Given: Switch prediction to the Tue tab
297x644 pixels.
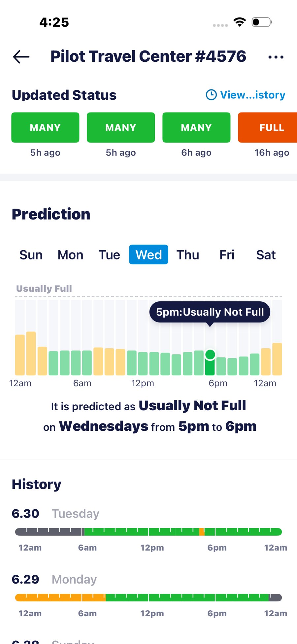Looking at the screenshot, I should tap(110, 255).
